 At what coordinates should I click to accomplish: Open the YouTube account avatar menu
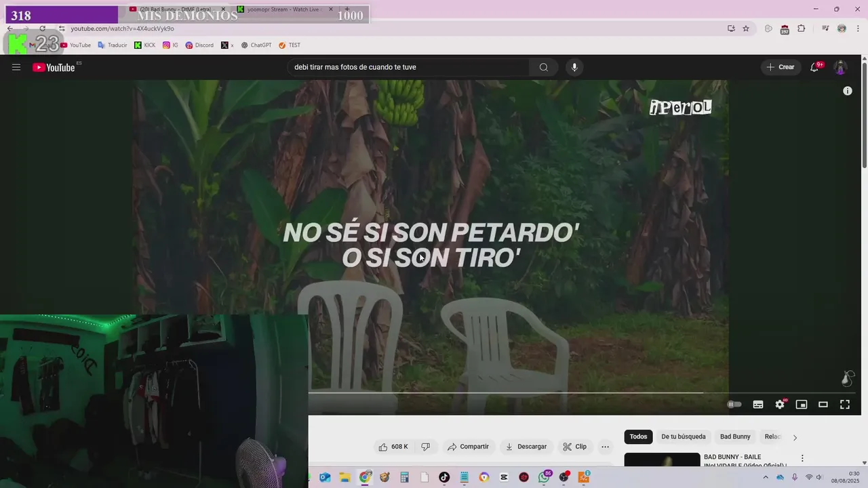[x=840, y=67]
